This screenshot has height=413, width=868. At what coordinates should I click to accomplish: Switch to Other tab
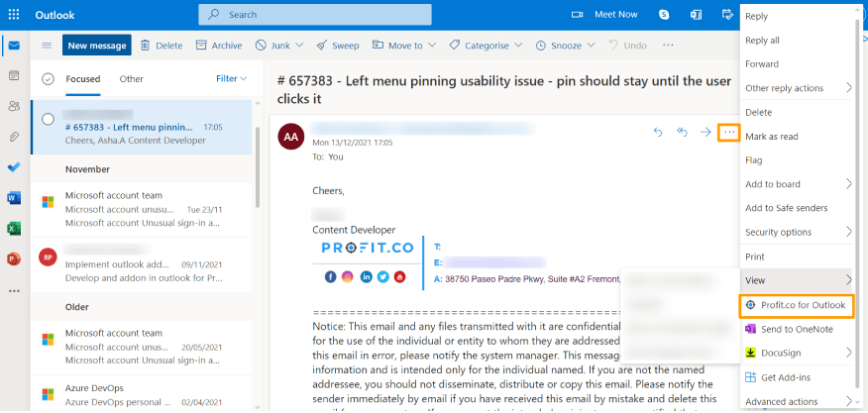coord(131,79)
